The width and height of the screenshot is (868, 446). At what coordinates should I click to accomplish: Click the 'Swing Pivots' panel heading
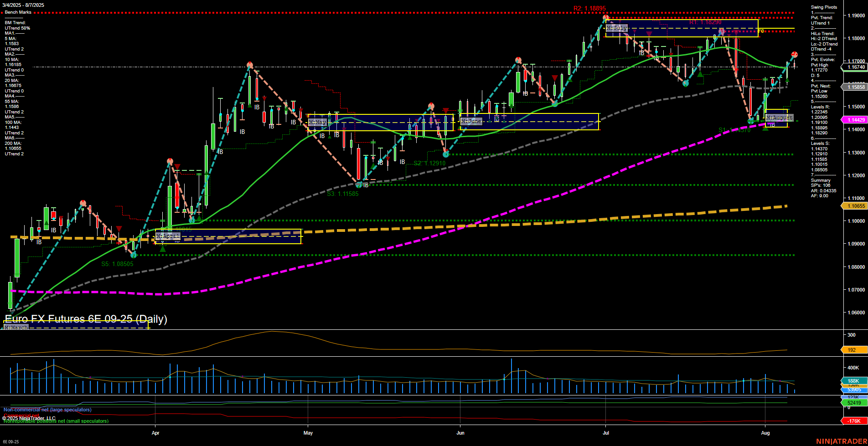(x=824, y=7)
